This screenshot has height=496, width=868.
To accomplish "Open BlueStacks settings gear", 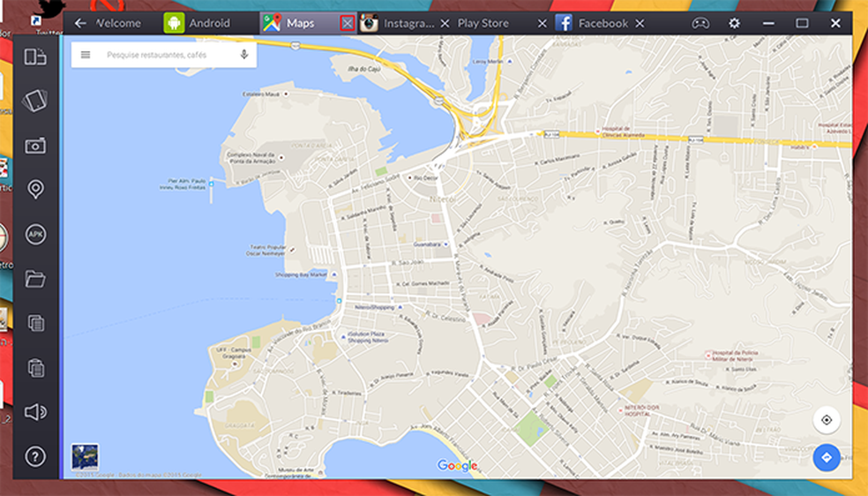I will [734, 23].
